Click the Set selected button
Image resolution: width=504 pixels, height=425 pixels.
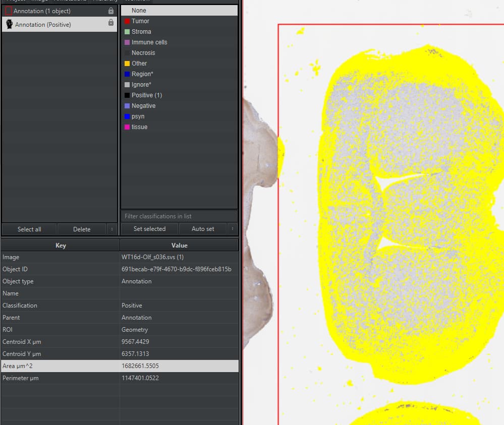tap(149, 229)
